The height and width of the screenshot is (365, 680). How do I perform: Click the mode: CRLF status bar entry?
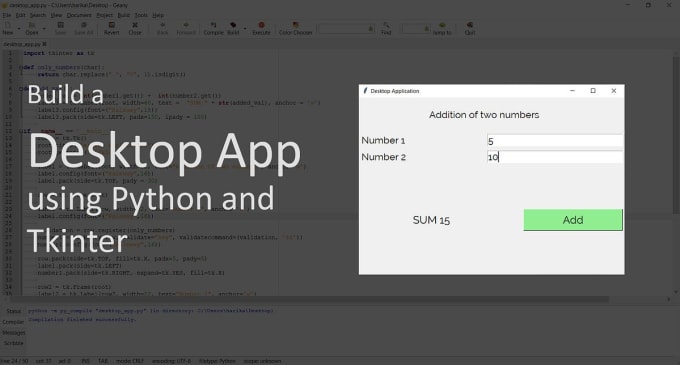click(130, 361)
